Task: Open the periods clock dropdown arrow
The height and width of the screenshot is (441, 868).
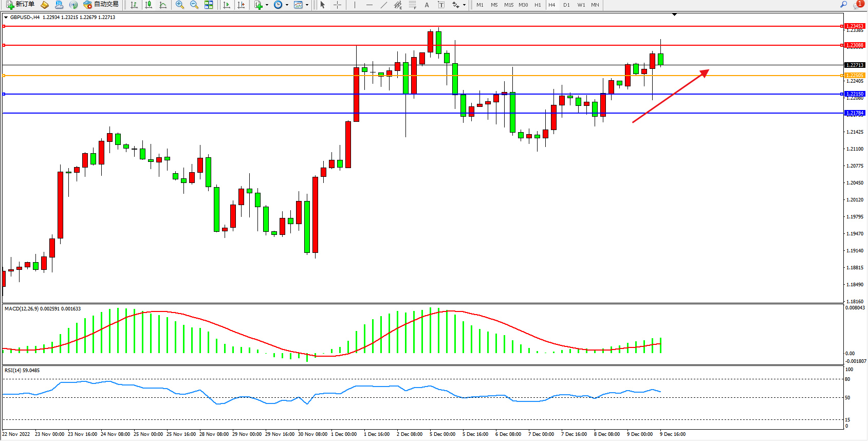Action: click(x=287, y=5)
